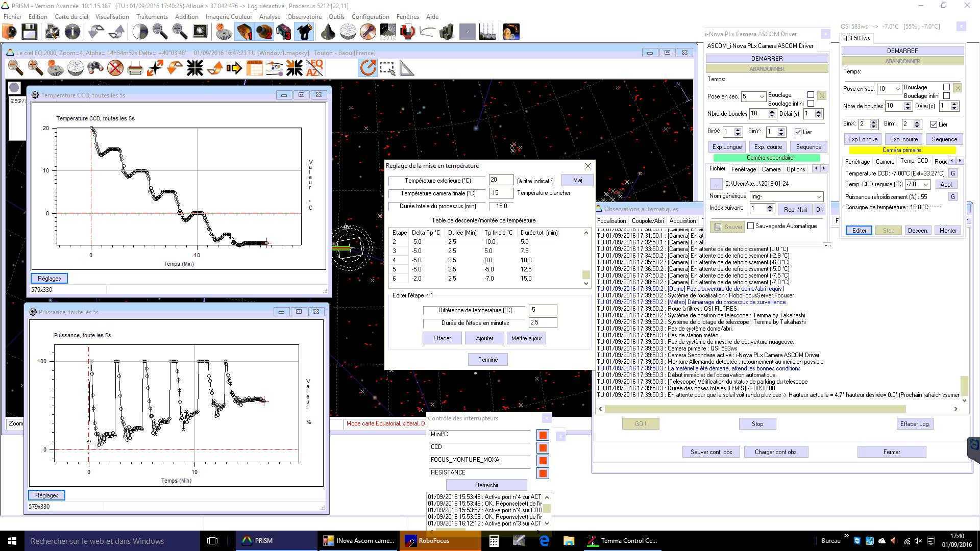Click the orange MiniPC switch indicator
Image resolution: width=980 pixels, height=551 pixels.
click(x=543, y=435)
